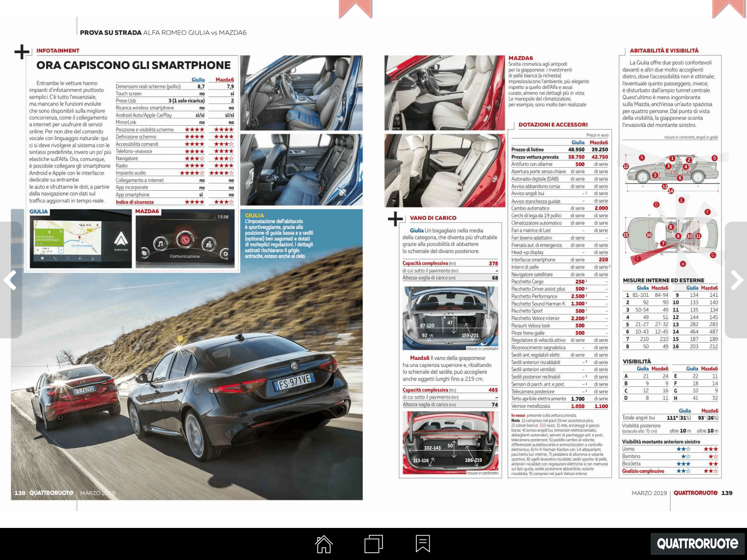
Task: Bookmark page 138 with its top ribbon
Action: pyautogui.click(x=355, y=9)
